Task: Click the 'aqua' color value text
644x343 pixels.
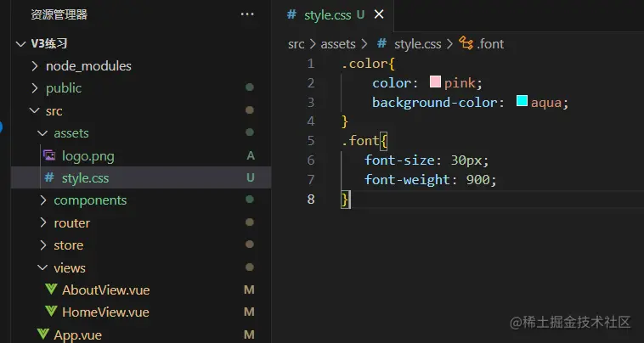Action: (546, 102)
